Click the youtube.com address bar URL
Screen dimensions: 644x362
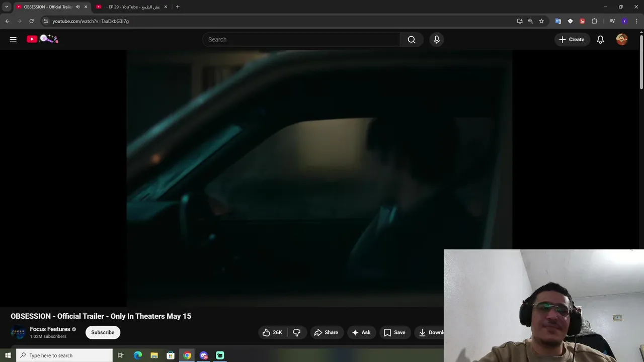[91, 21]
